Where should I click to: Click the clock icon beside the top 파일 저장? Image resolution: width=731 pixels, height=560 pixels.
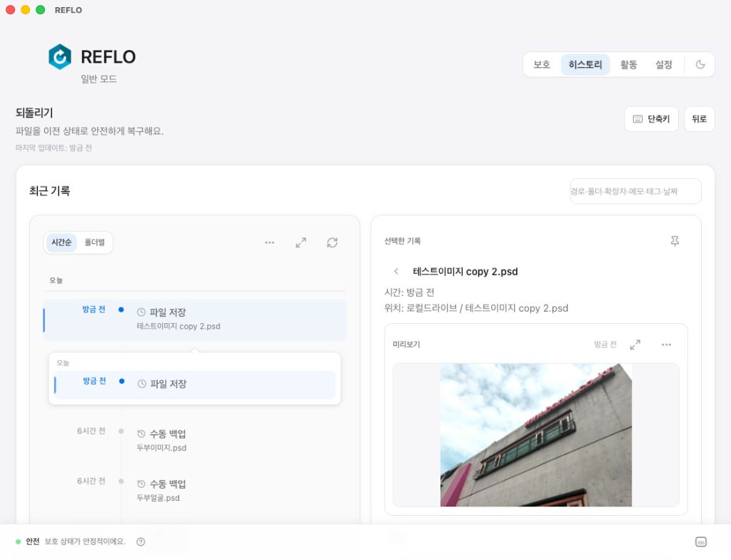141,312
